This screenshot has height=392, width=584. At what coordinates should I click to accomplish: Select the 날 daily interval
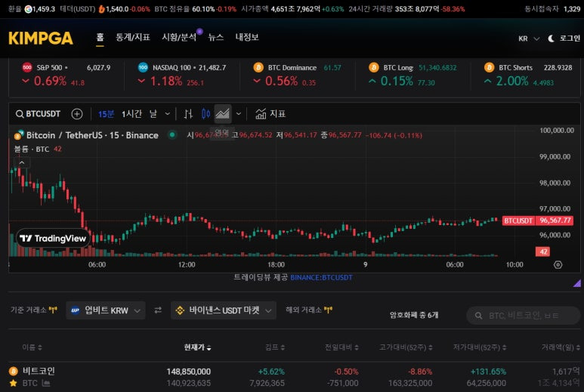point(153,114)
